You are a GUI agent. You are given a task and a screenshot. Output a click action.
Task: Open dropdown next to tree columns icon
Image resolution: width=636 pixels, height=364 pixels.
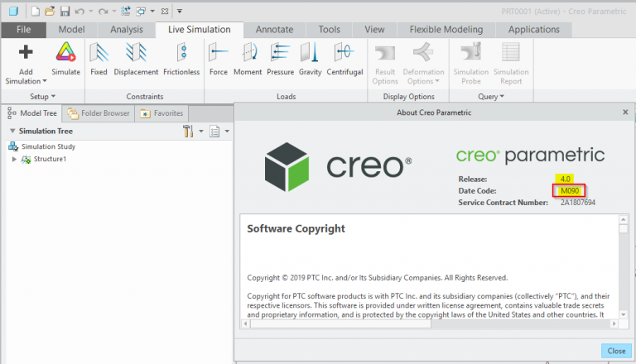pyautogui.click(x=227, y=131)
